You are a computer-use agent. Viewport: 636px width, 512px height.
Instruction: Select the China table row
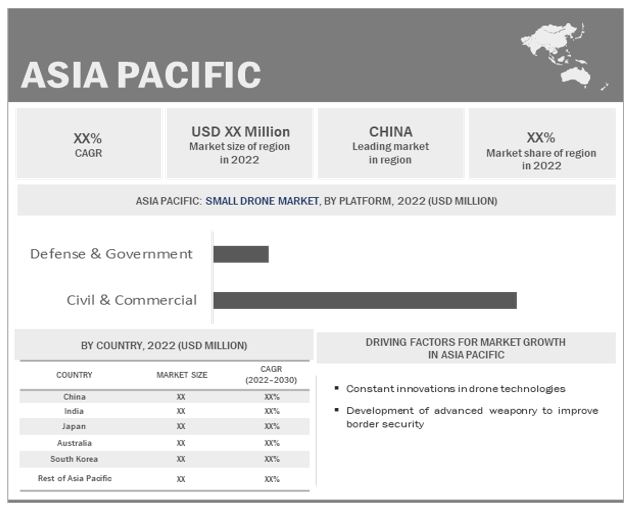pyautogui.click(x=164, y=397)
